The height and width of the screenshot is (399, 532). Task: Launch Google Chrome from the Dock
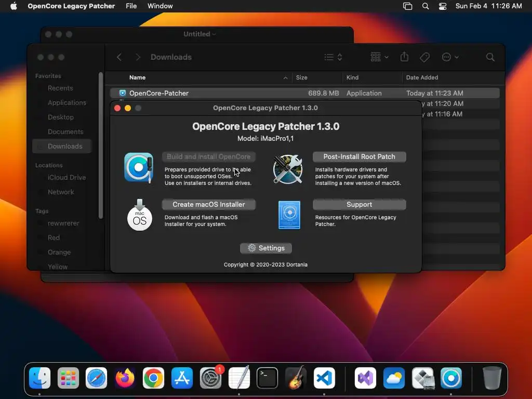pyautogui.click(x=153, y=378)
